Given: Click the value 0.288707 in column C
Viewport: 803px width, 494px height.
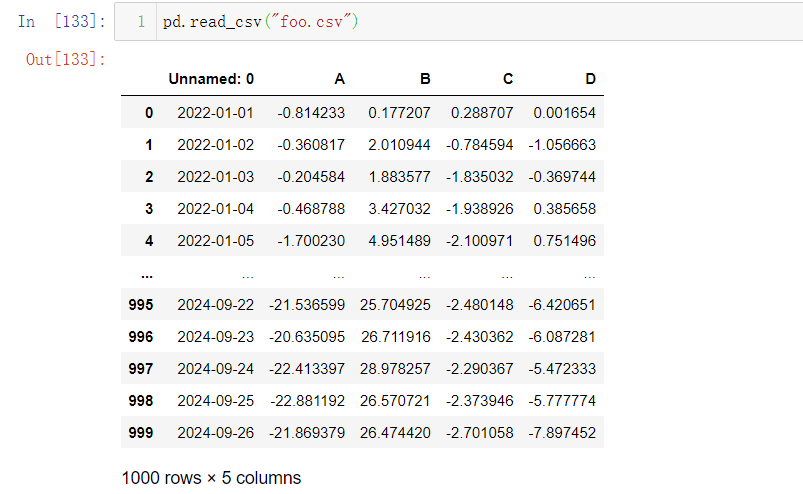Looking at the screenshot, I should click(482, 113).
